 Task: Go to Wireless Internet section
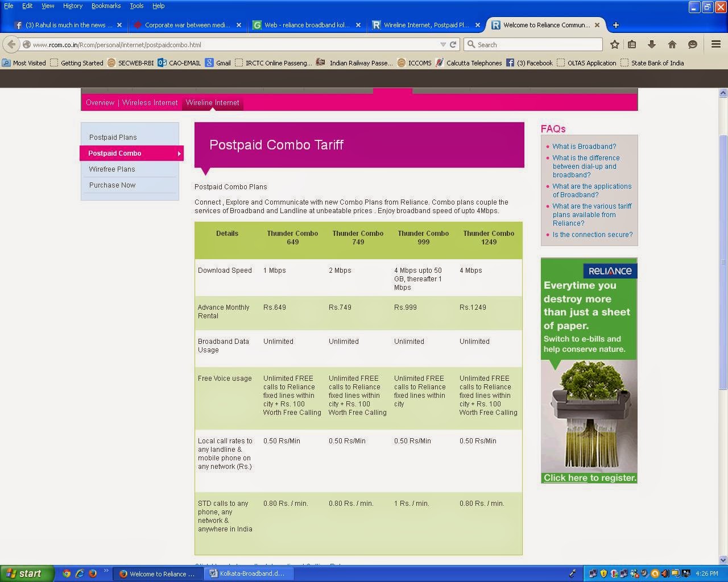point(150,103)
